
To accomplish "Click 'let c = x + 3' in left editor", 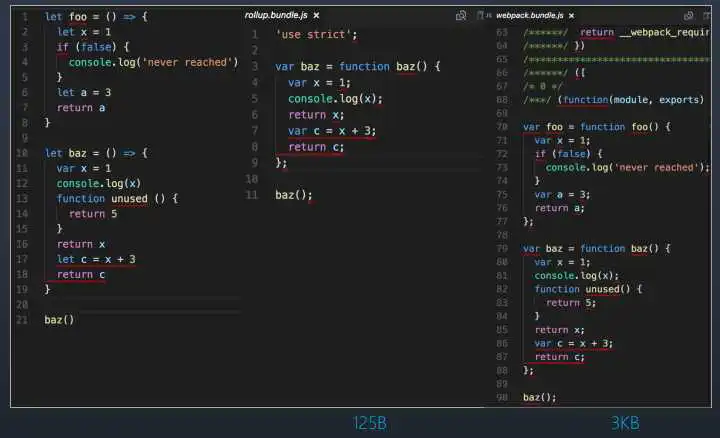I will [x=96, y=259].
